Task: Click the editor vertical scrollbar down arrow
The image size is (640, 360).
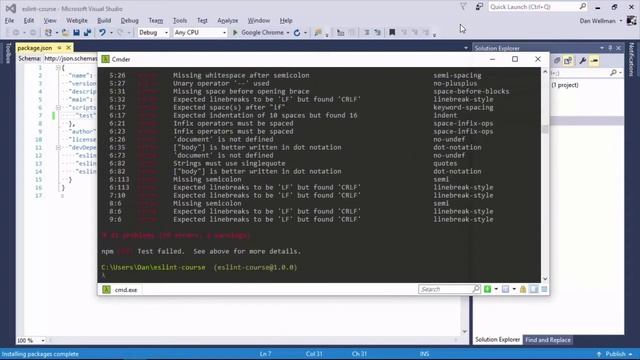Action: (465, 331)
